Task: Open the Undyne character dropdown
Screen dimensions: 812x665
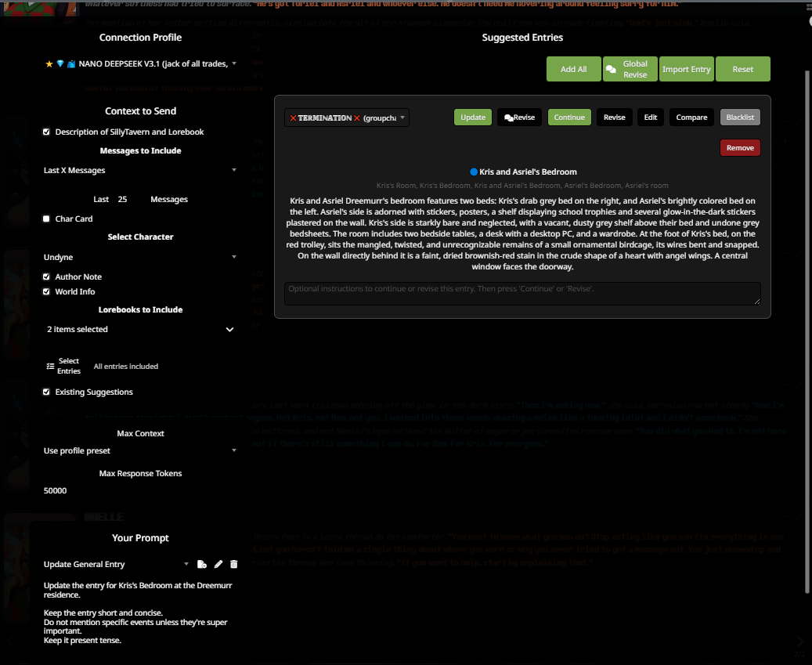Action: click(140, 258)
